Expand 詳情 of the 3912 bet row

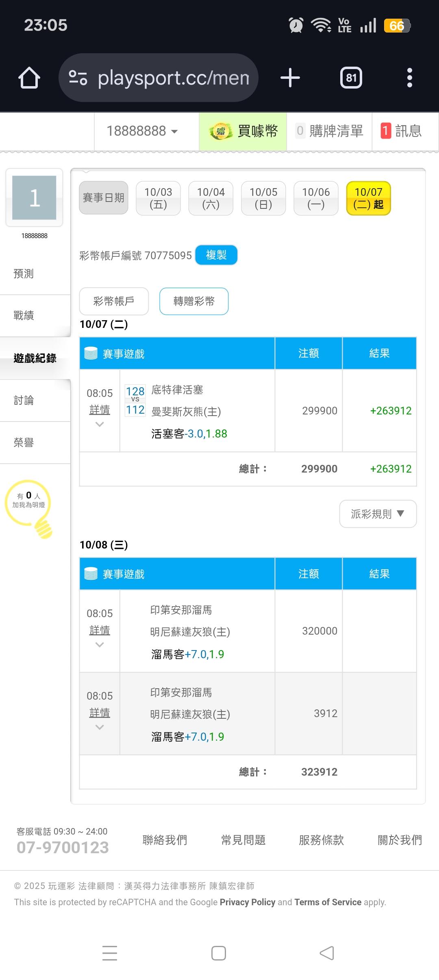click(x=100, y=713)
